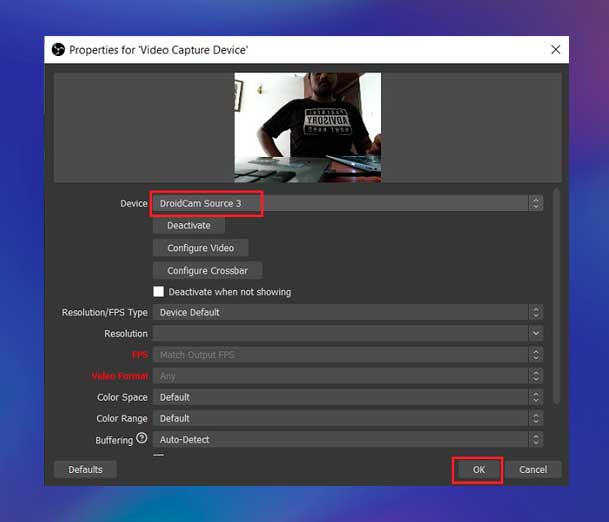Click the OBS logo in title bar

click(x=58, y=50)
